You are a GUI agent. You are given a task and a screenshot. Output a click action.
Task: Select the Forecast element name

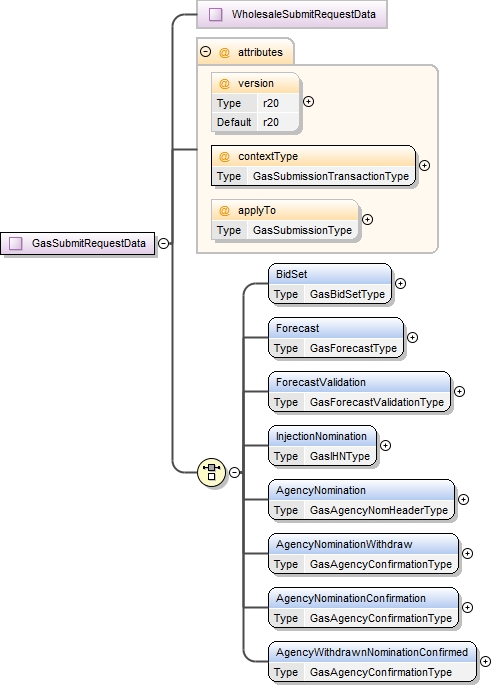tap(298, 329)
